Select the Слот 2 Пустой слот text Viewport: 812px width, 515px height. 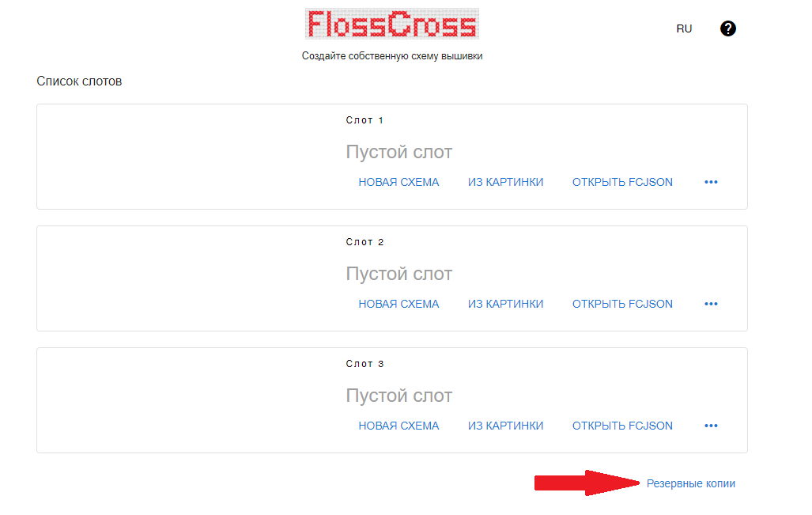[398, 274]
